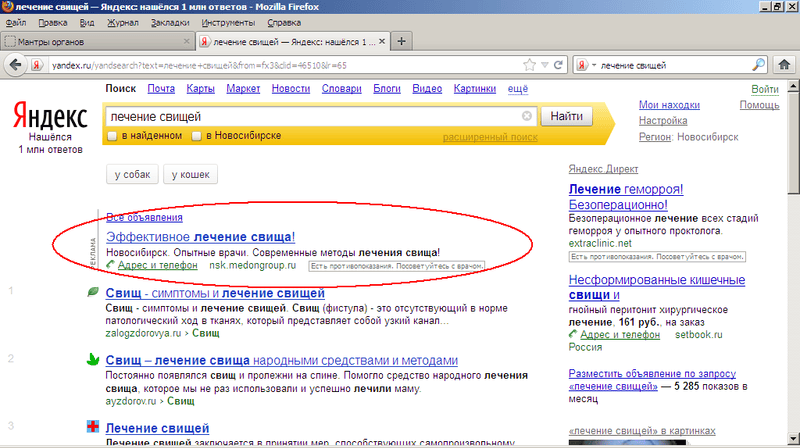Image resolution: width=800 pixels, height=448 pixels.
Task: Open the Закладки menu
Action: tap(170, 23)
